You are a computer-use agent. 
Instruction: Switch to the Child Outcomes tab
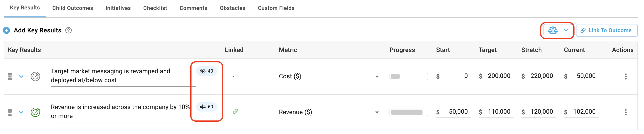pos(72,8)
